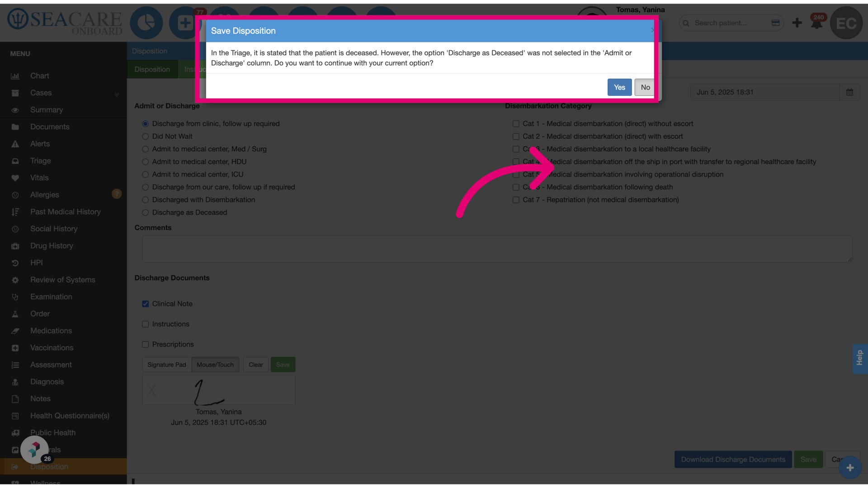
Task: Click the signature drawing box
Action: tap(219, 390)
